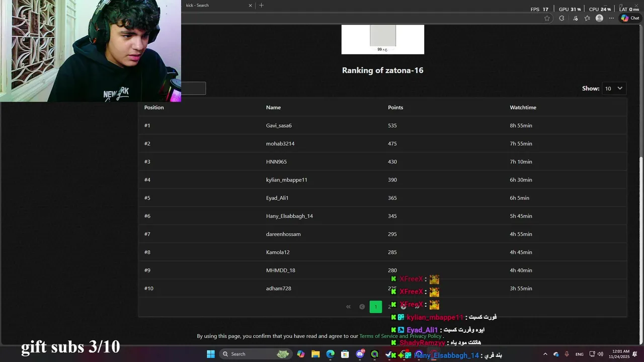Open Copilot from the taskbar
Screen dimensions: 644x362
[x=301, y=354]
